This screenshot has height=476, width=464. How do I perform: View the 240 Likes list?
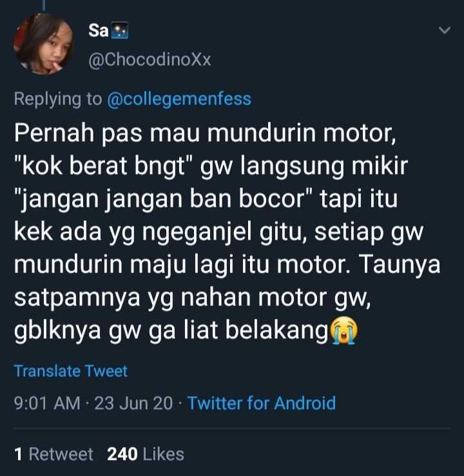tap(146, 454)
